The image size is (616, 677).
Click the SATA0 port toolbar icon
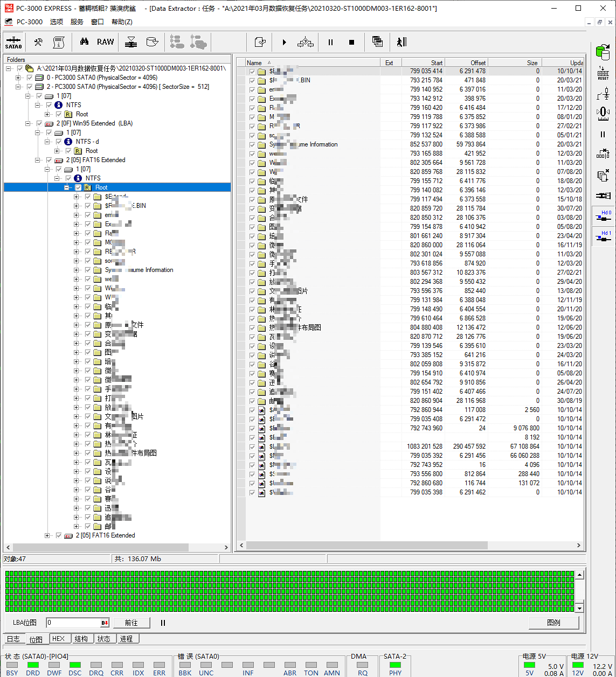tap(13, 42)
